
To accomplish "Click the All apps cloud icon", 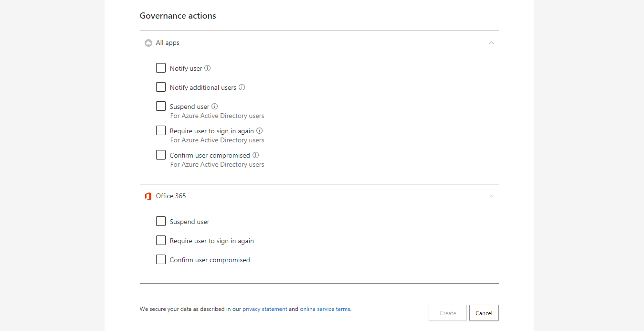I will click(148, 43).
